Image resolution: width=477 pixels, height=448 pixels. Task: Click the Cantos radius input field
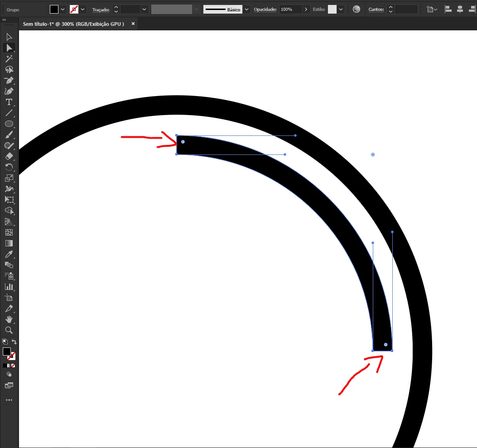point(406,10)
